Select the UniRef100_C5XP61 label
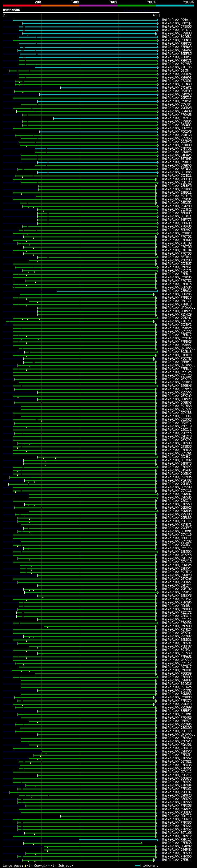The width and height of the screenshot is (197, 868). coord(177,101)
